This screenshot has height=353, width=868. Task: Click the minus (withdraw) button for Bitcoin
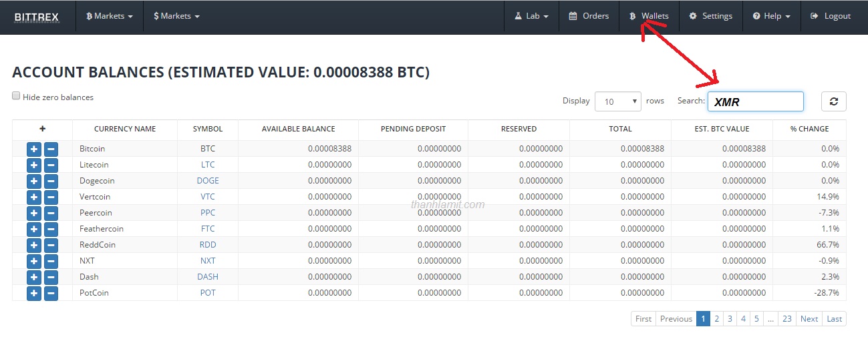coord(51,149)
